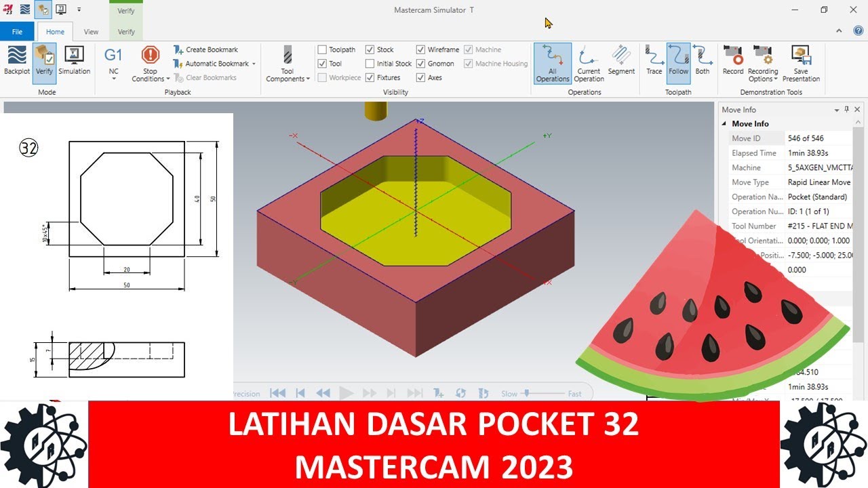Image resolution: width=868 pixels, height=488 pixels.
Task: Expand the NC dropdown arrow
Action: 113,79
